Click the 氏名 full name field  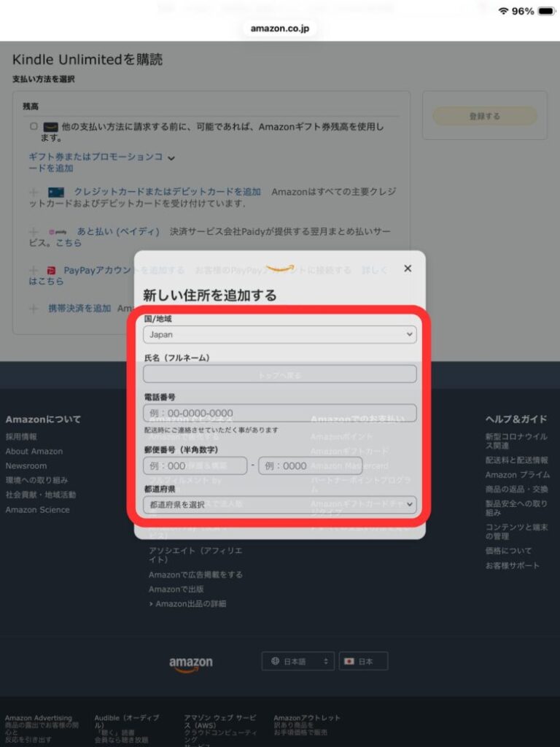(279, 374)
